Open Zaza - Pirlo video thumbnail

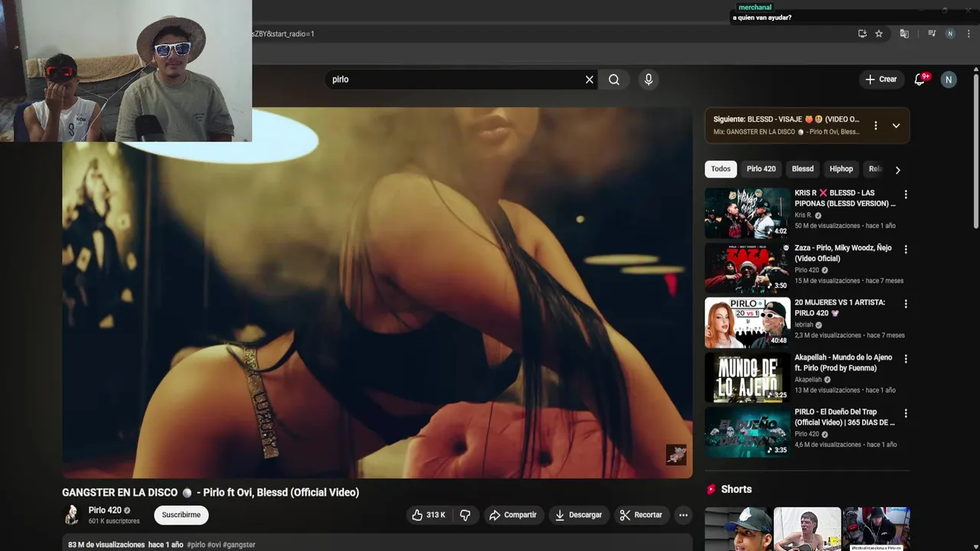tap(747, 268)
